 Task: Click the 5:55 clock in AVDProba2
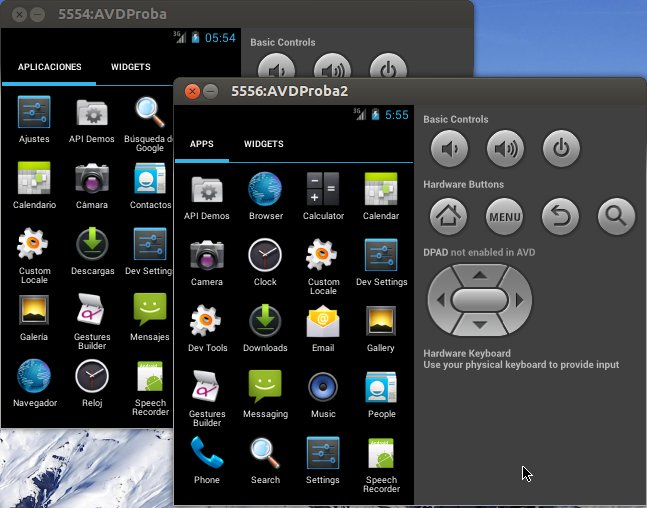[397, 115]
